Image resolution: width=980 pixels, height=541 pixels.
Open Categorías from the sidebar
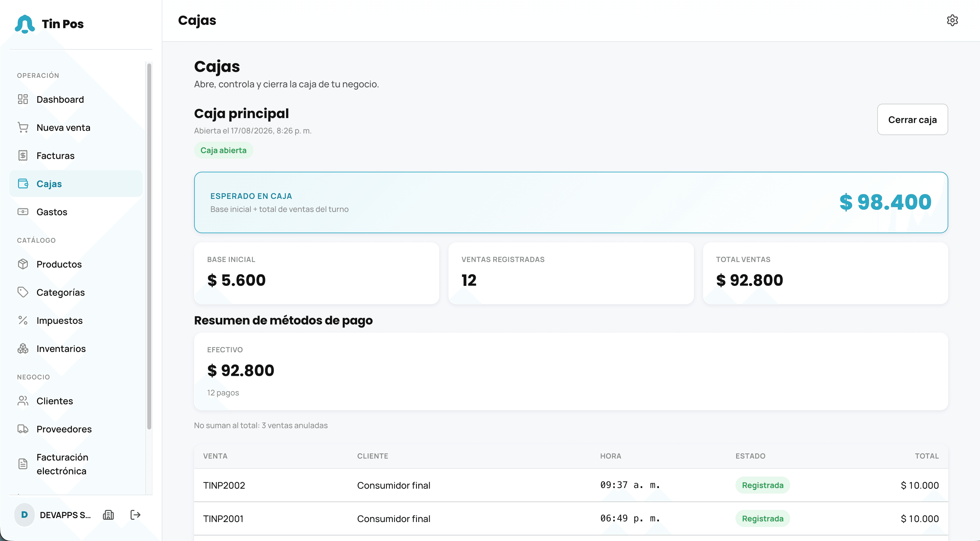(x=76, y=292)
